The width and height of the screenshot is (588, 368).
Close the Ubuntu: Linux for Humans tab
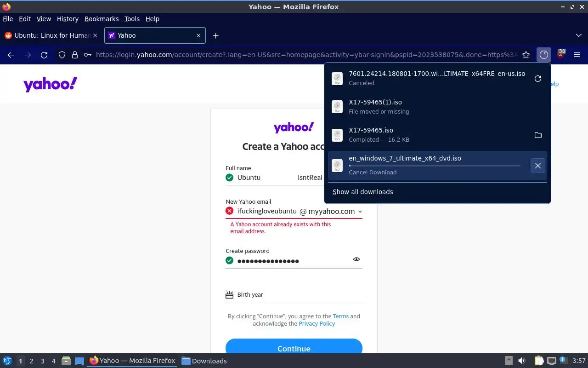coord(95,35)
